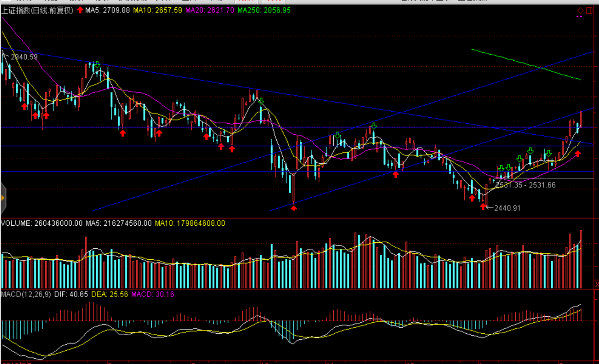
Task: Click the MA5: 2709.88 indicator label
Action: point(108,11)
